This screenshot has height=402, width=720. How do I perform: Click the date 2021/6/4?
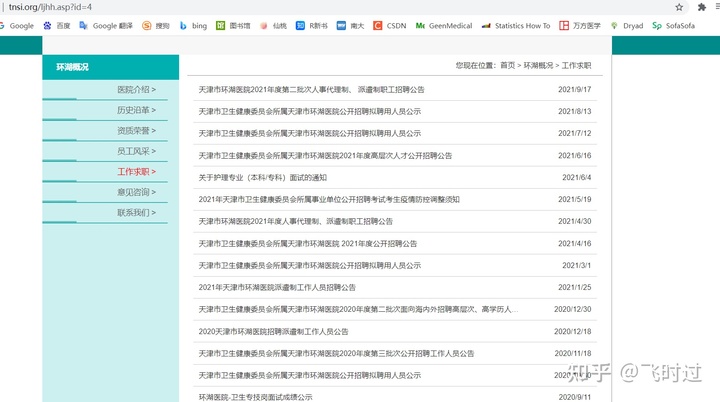point(577,178)
